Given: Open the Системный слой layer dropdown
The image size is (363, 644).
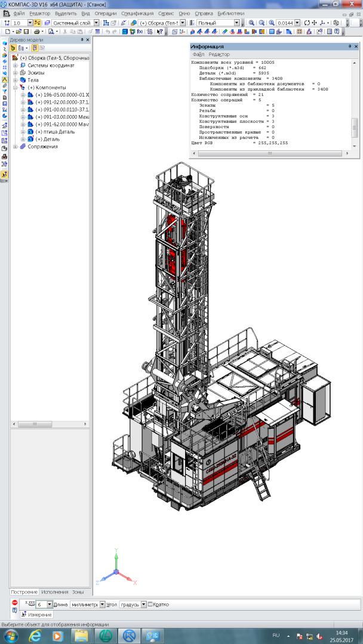Looking at the screenshot, I should [96, 23].
